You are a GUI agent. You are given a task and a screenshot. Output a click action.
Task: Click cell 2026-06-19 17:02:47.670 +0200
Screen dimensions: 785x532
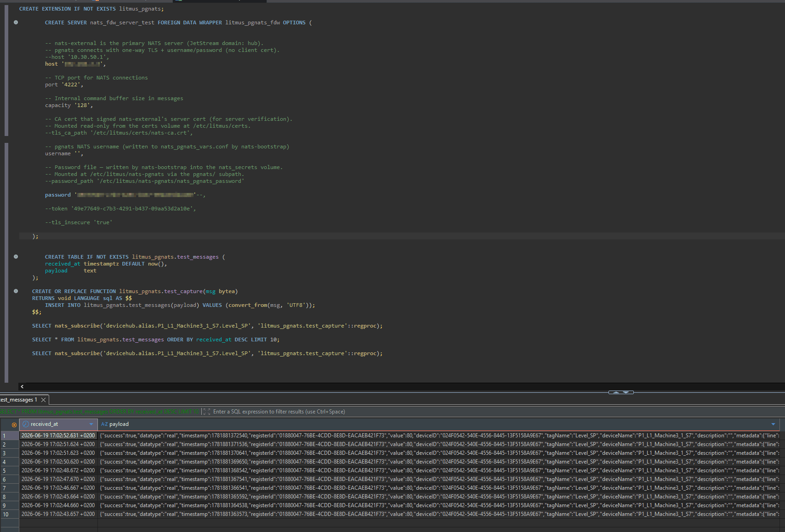[x=58, y=479]
